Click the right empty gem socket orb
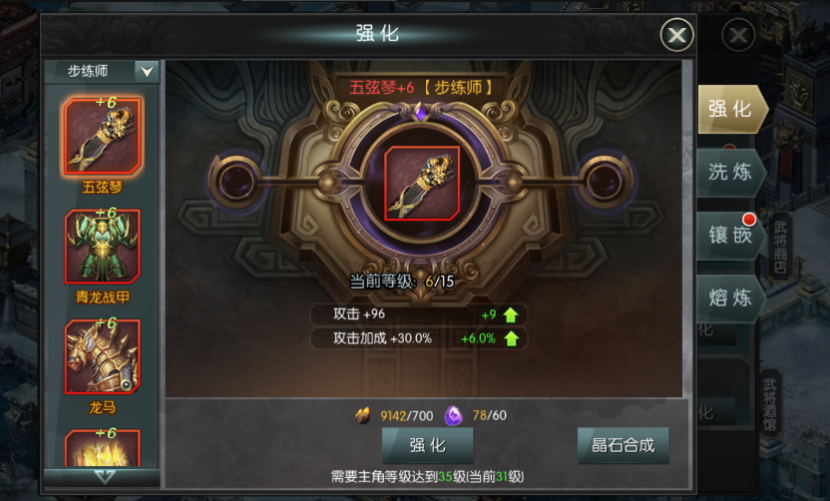 [605, 181]
